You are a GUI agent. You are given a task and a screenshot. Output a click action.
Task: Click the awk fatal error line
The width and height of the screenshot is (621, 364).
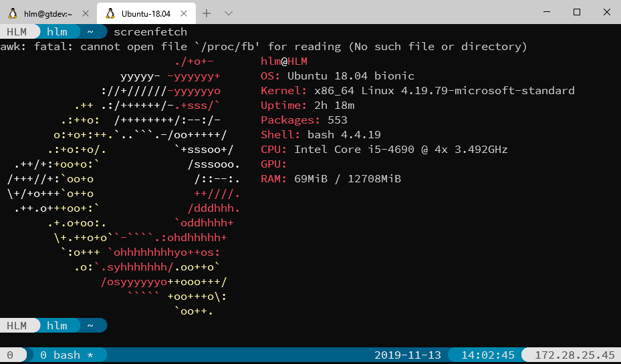[x=264, y=47]
